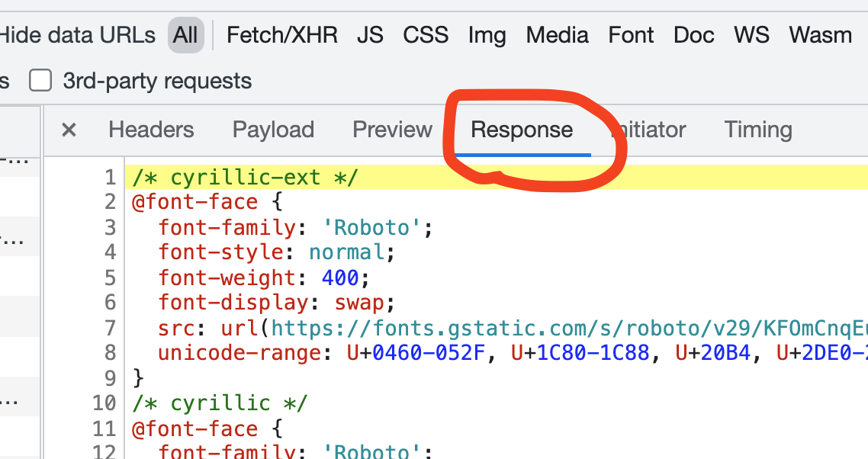Click line number 1 in gutter

110,178
